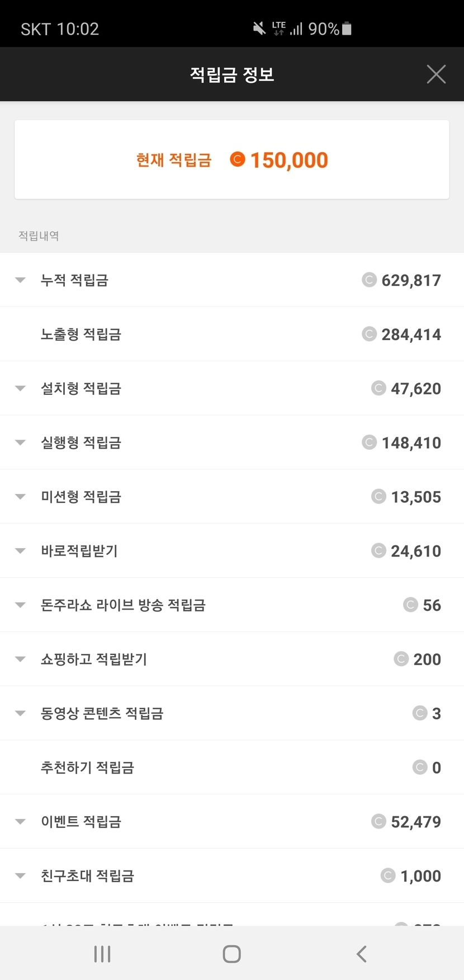
Task: Tap the coin icon beside 52,479
Action: [x=378, y=821]
